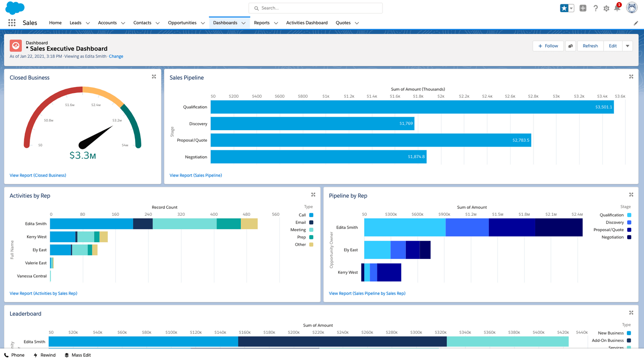Open the App Launcher waffle icon
The width and height of the screenshot is (644, 362).
(12, 23)
